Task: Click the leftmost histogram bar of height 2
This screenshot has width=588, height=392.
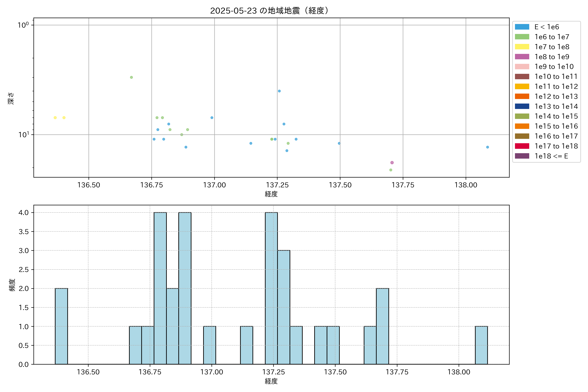Action: [61, 326]
